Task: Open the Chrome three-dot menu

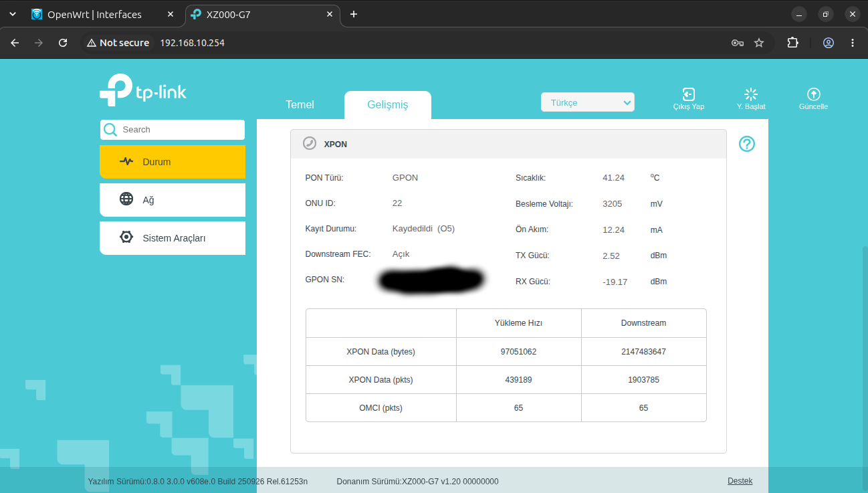Action: [853, 43]
